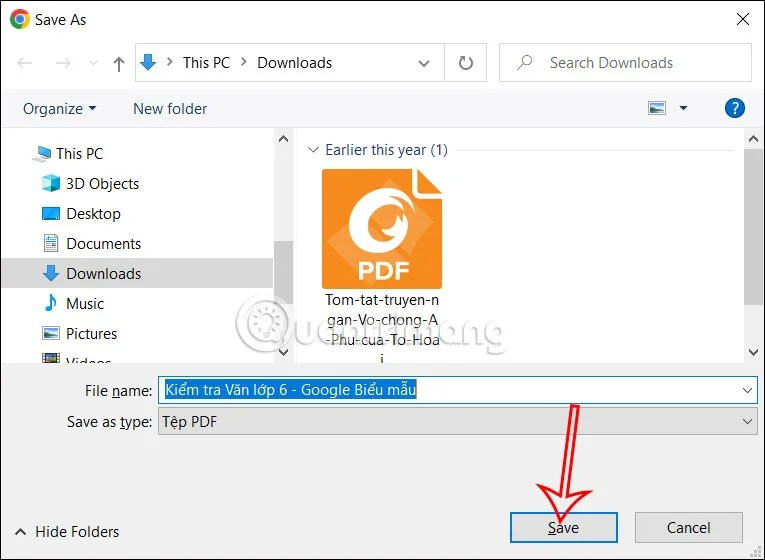Click the navigation pane scrollbar thumb

click(283, 272)
